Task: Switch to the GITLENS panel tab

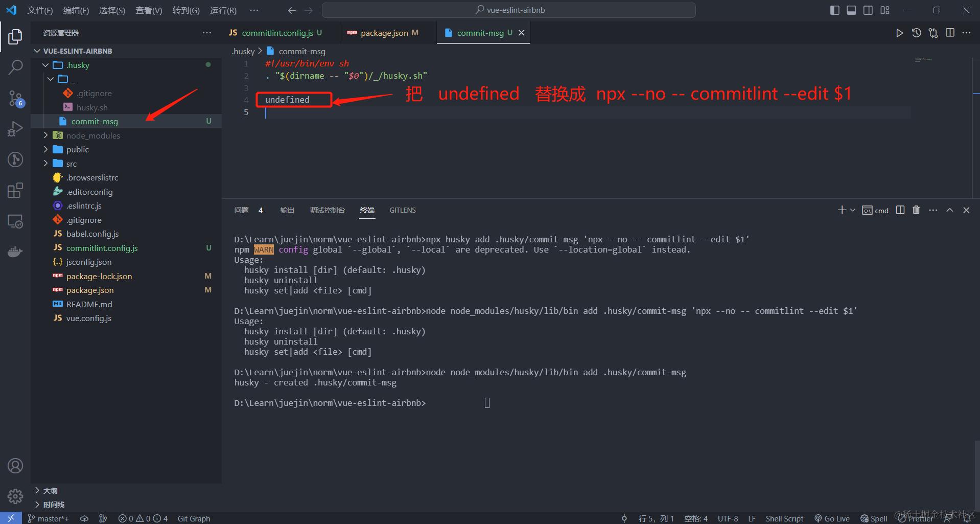Action: tap(403, 210)
